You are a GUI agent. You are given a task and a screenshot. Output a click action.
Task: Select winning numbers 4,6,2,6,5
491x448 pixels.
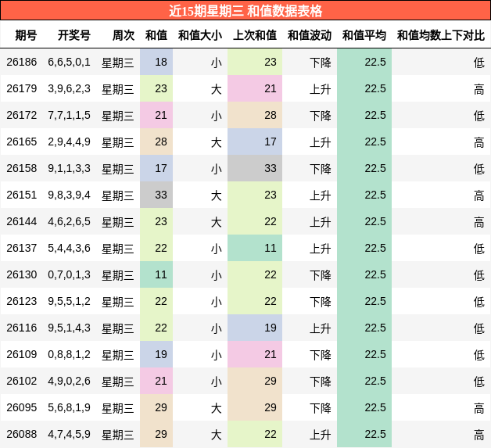click(70, 221)
